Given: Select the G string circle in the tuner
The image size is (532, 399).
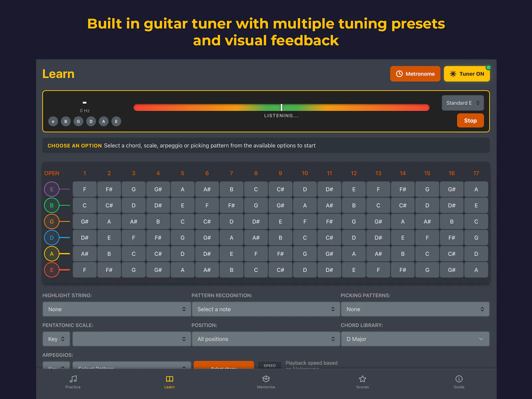Looking at the screenshot, I should [x=78, y=121].
